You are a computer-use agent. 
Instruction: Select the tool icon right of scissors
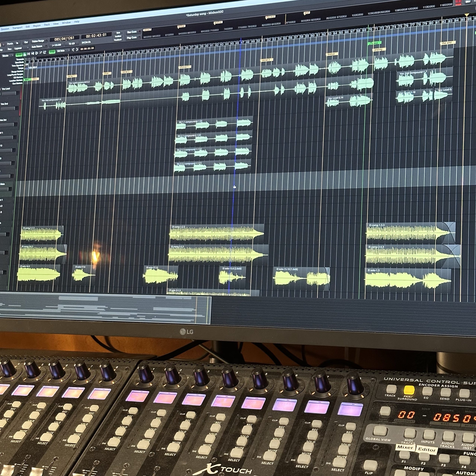tap(37, 53)
